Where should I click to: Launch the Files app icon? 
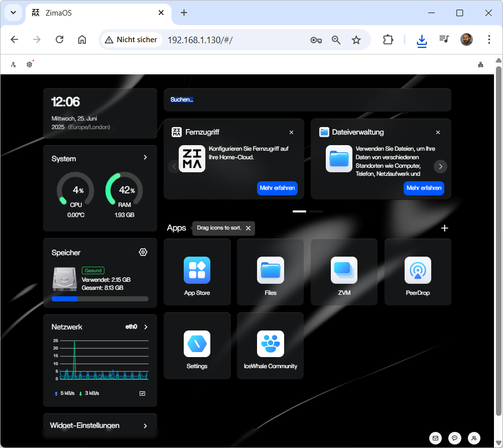[270, 271]
